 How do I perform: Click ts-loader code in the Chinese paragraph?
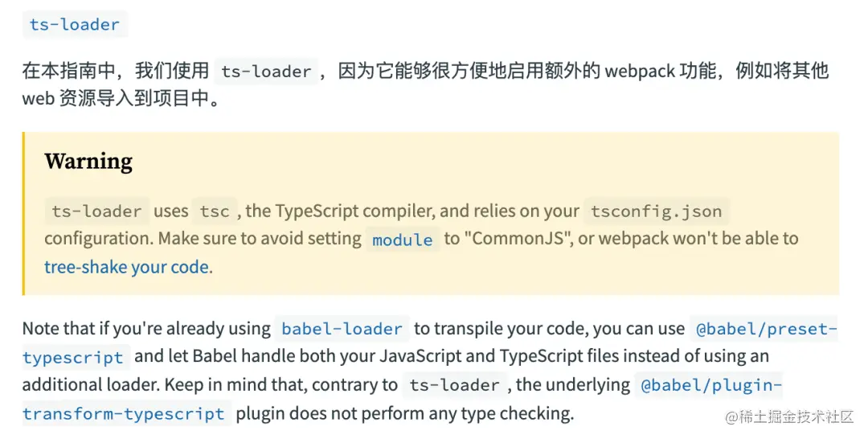click(x=266, y=72)
